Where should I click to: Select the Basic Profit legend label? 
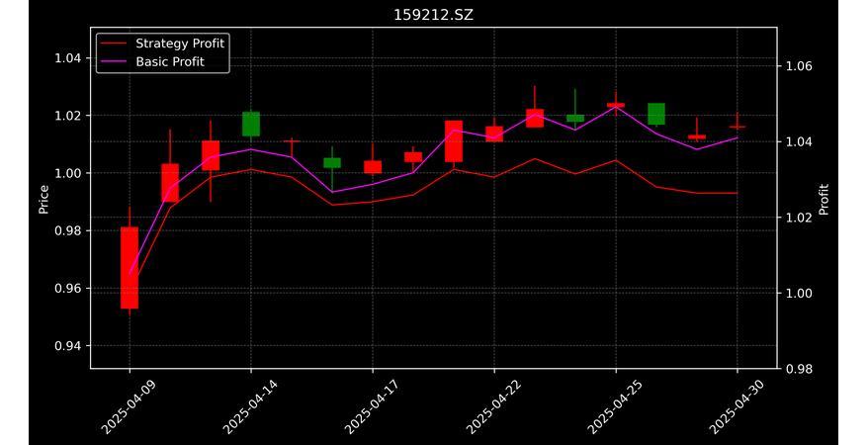170,61
